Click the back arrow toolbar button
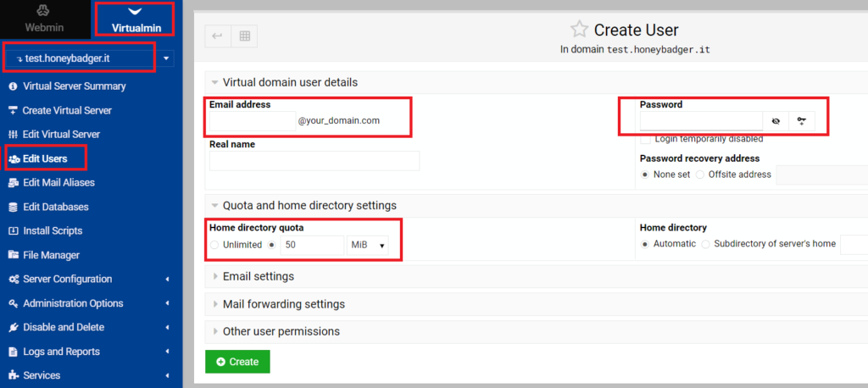The width and height of the screenshot is (868, 388). [218, 36]
